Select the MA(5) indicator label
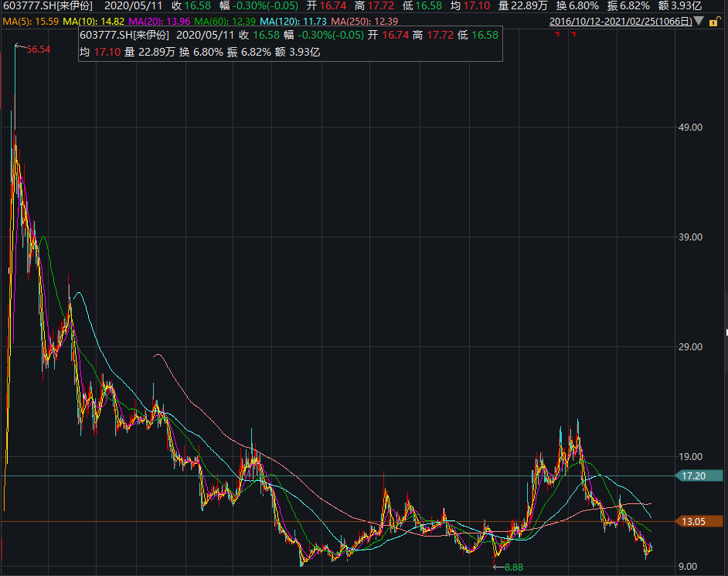728x576 pixels. (x=31, y=22)
